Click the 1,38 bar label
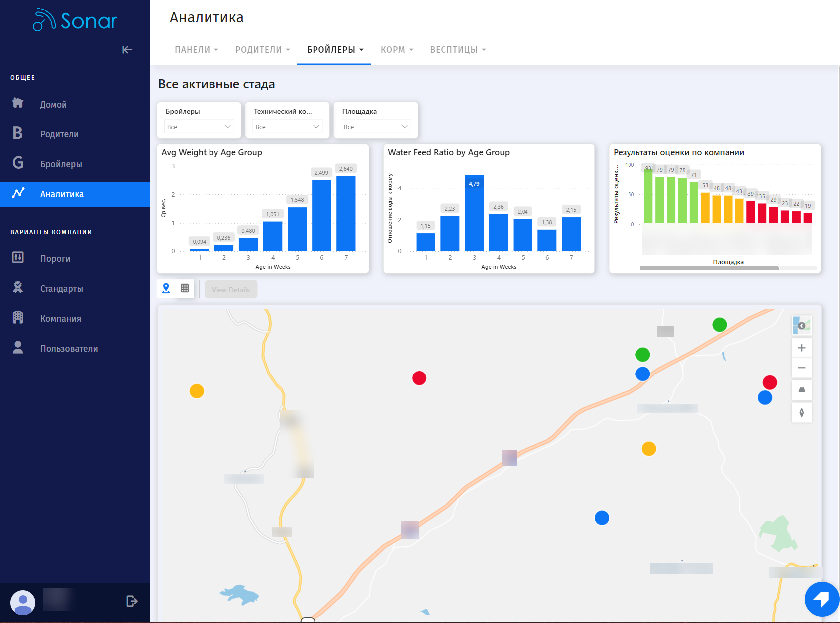The height and width of the screenshot is (623, 840). click(x=547, y=222)
